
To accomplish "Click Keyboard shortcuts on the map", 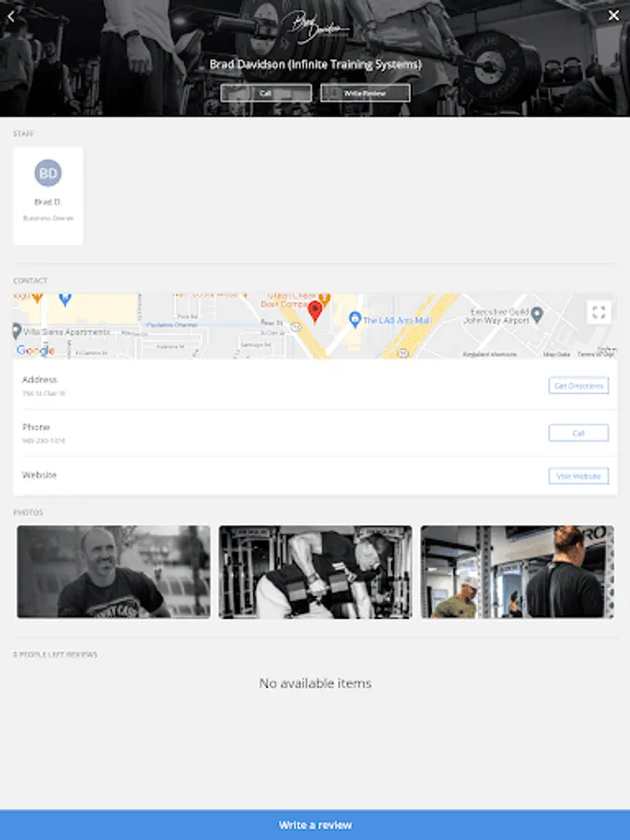I will pyautogui.click(x=490, y=354).
